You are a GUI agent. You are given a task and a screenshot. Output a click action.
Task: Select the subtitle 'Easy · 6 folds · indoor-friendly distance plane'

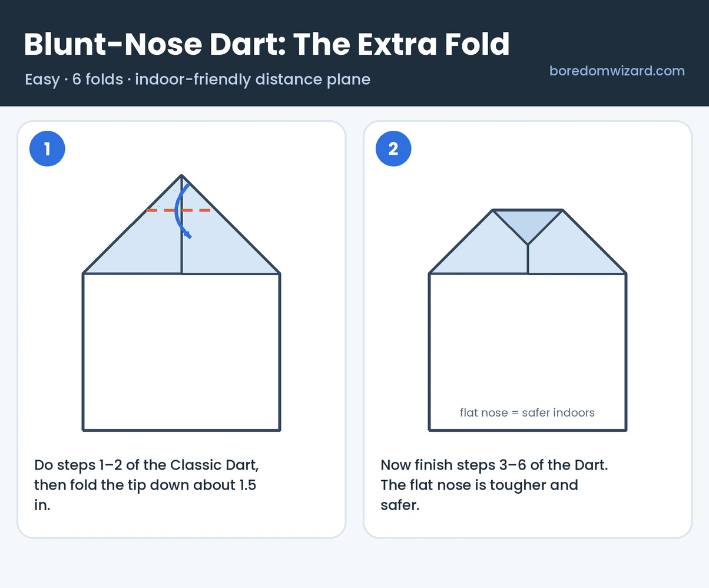198,80
